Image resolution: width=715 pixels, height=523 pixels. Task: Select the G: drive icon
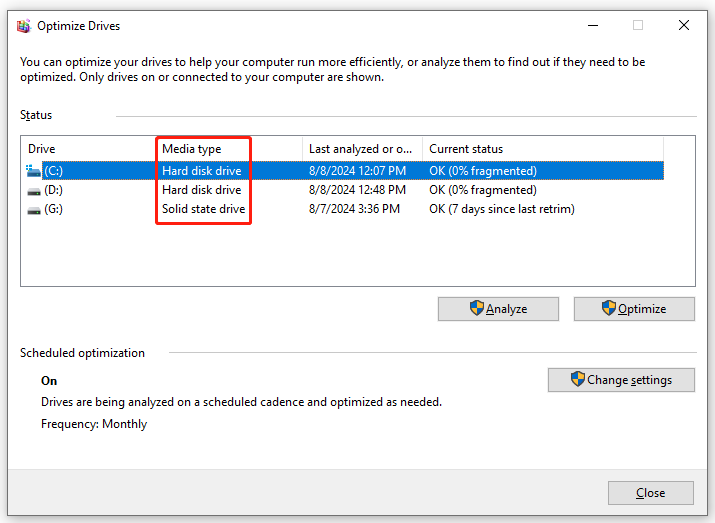pos(34,211)
